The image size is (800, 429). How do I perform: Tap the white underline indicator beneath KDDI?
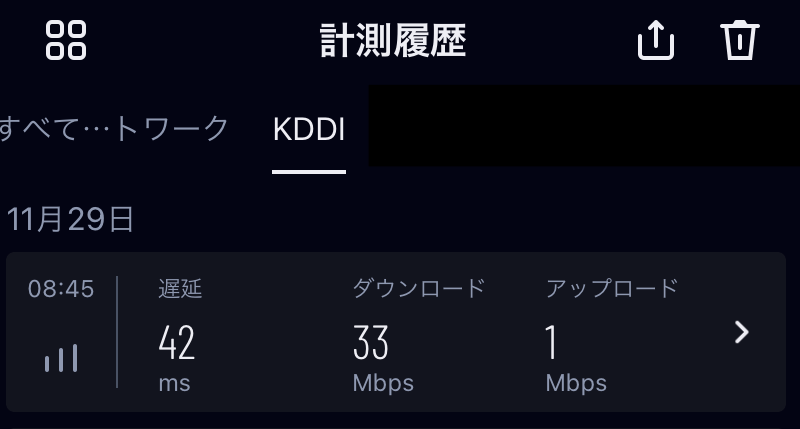(x=309, y=172)
